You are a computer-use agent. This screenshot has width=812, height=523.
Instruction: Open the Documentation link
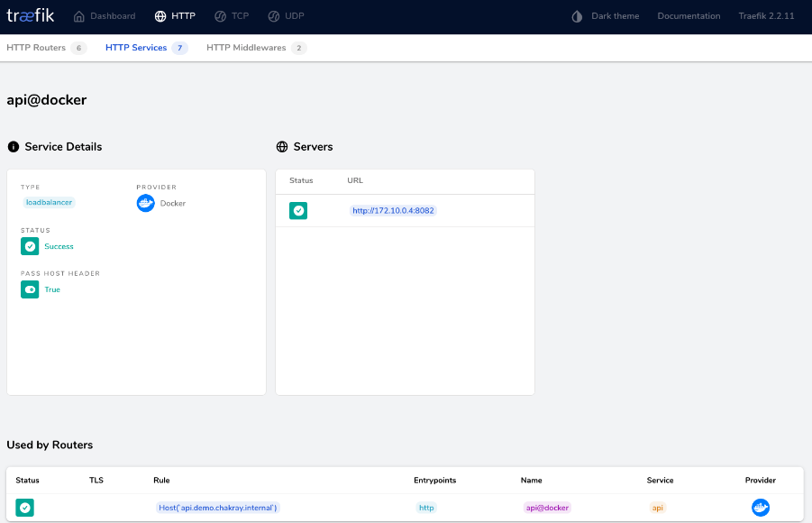click(x=688, y=15)
